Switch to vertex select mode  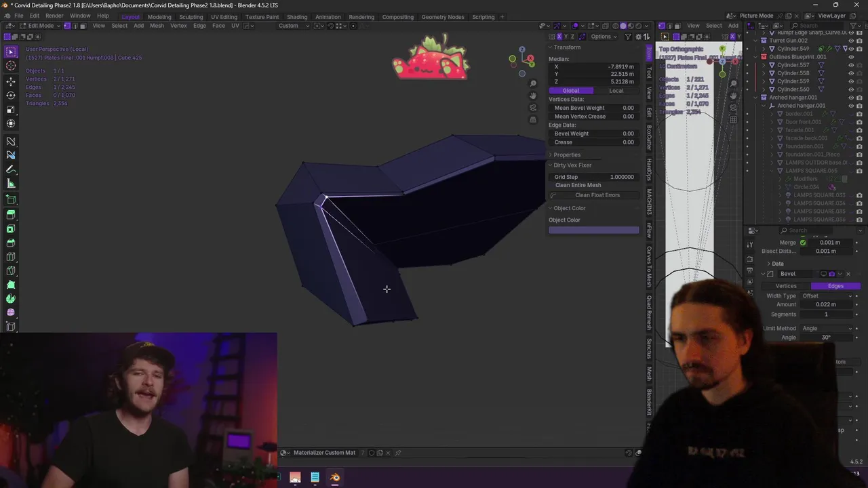pos(67,26)
